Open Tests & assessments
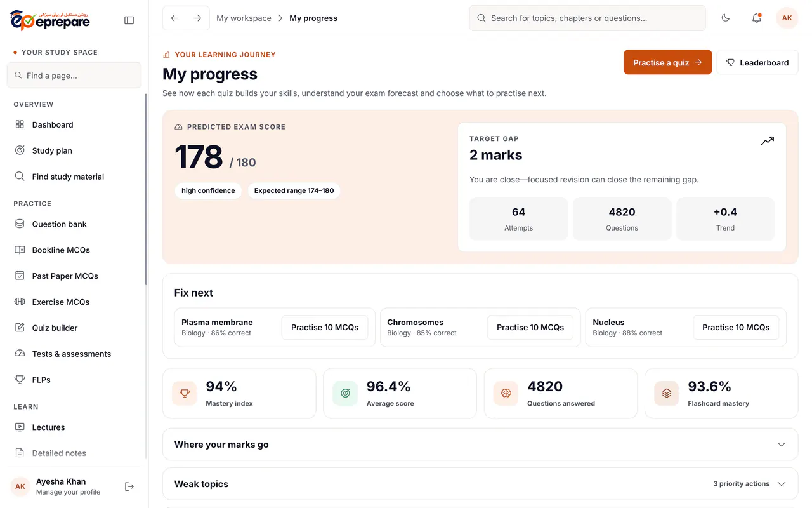The image size is (812, 508). click(x=74, y=354)
